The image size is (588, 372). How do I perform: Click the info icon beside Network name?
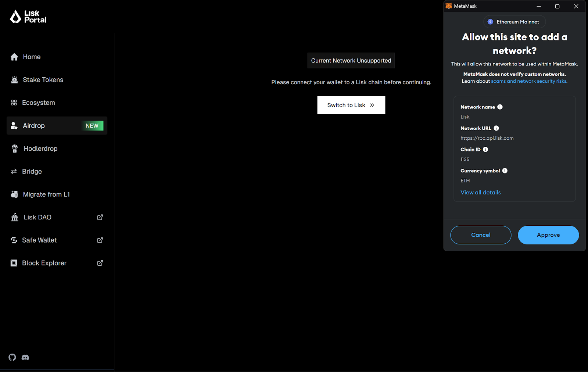pos(500,107)
